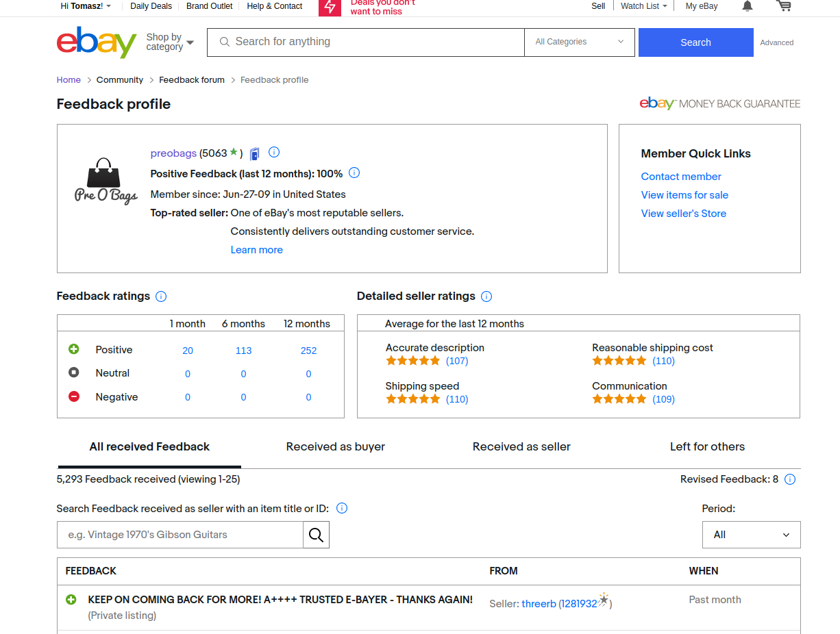
Task: Click the Search for anything field
Action: point(366,42)
